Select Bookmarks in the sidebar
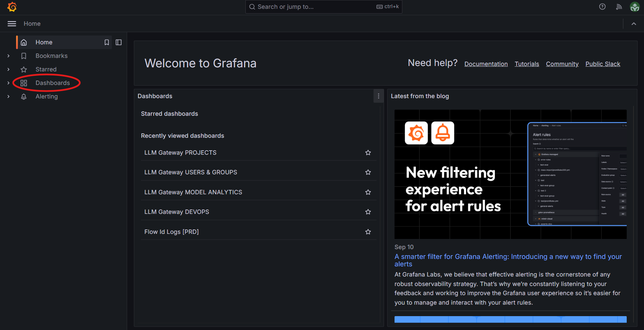 tap(51, 56)
